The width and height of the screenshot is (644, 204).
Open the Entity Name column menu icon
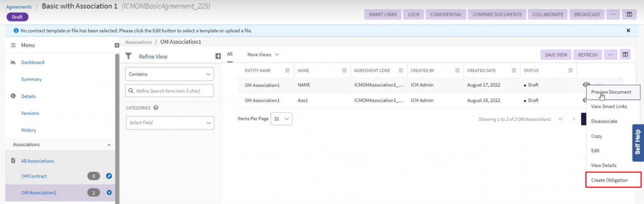[287, 71]
